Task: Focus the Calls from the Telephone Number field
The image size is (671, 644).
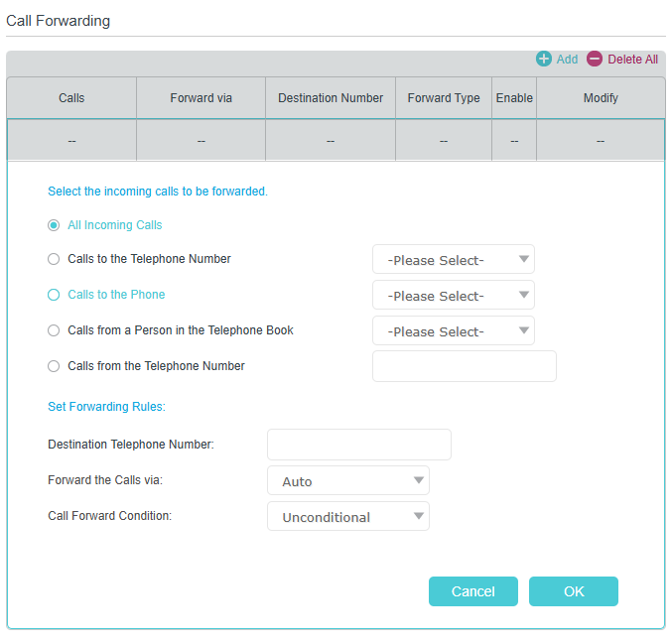Action: click(465, 366)
